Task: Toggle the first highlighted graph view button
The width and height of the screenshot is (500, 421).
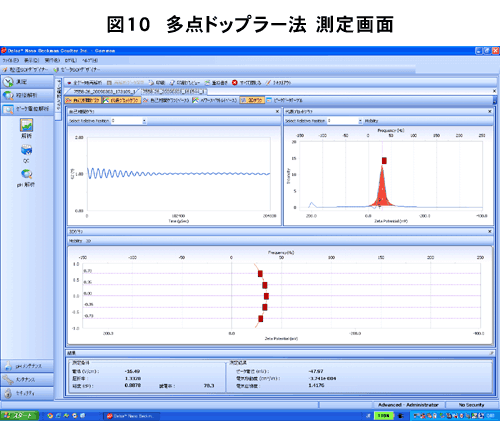Action: tap(83, 100)
